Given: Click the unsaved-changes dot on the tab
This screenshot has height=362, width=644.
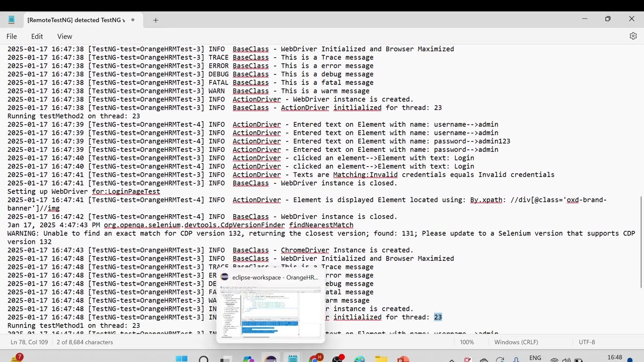Looking at the screenshot, I should 133,20.
